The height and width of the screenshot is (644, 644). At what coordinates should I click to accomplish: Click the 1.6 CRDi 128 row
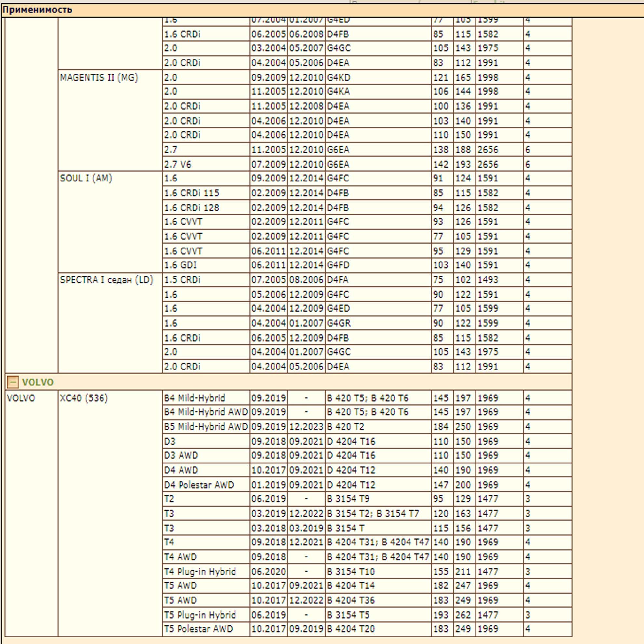pos(191,208)
